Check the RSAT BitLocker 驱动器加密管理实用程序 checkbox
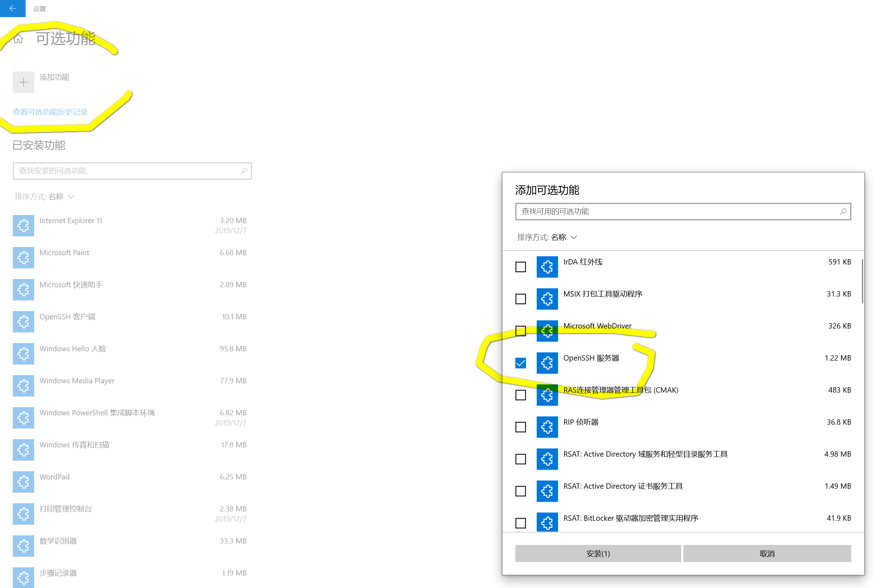This screenshot has width=883, height=588. point(520,523)
